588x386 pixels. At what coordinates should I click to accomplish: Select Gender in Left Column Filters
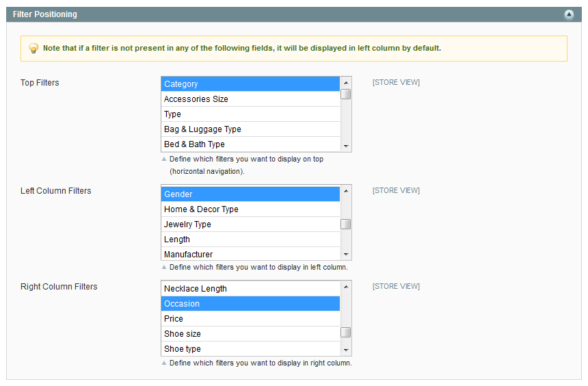[x=250, y=194]
